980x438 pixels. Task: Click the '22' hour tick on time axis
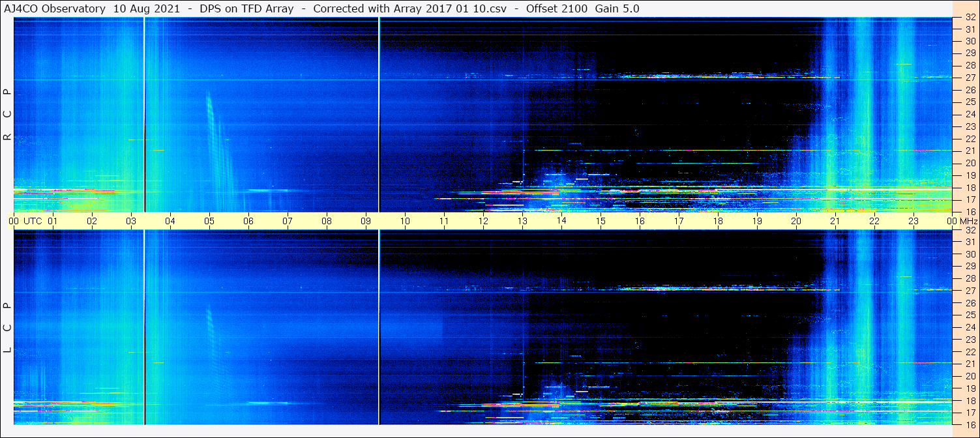(874, 221)
